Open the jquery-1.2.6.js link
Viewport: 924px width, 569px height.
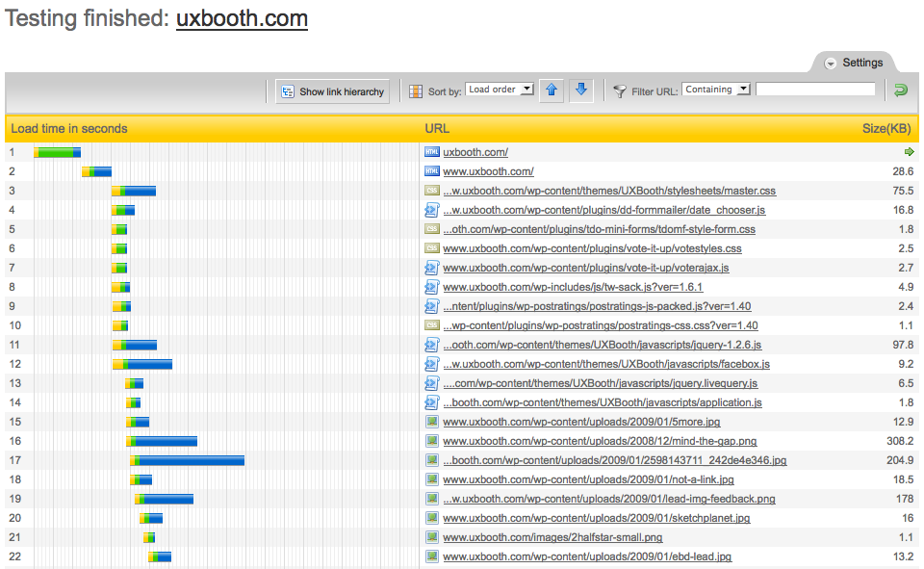(x=603, y=345)
